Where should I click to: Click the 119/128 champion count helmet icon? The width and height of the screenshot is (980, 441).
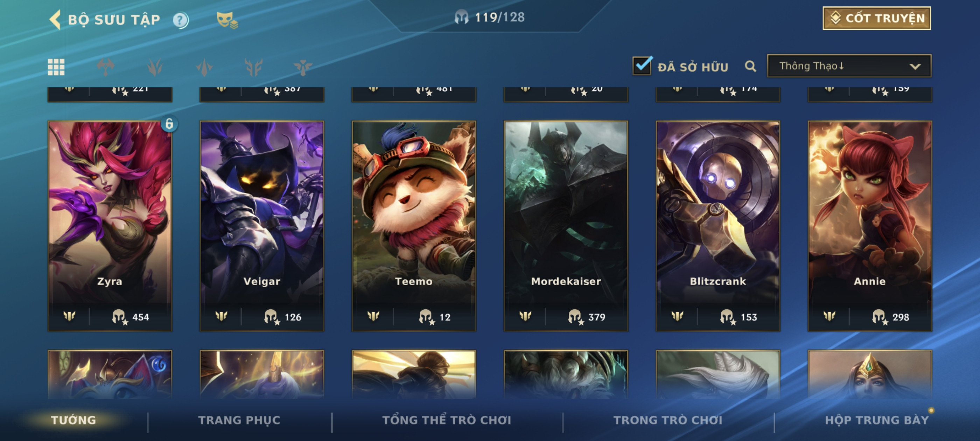[x=461, y=17]
